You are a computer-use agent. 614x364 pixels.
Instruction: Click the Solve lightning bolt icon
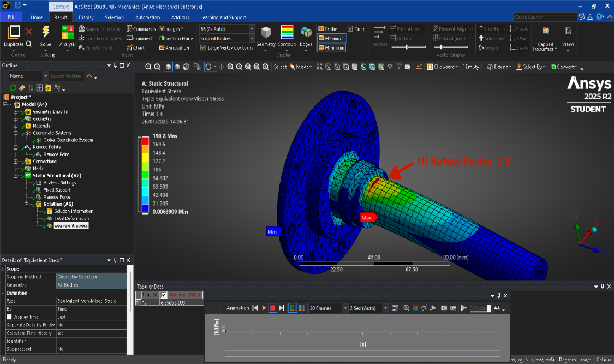pos(46,32)
